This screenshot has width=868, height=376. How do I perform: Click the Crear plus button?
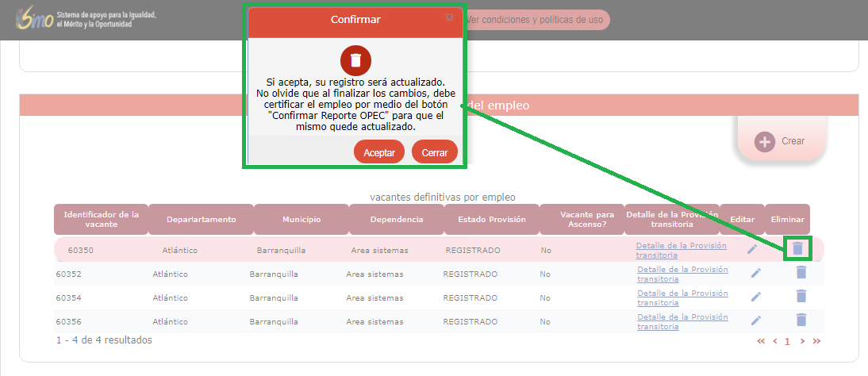coord(765,141)
